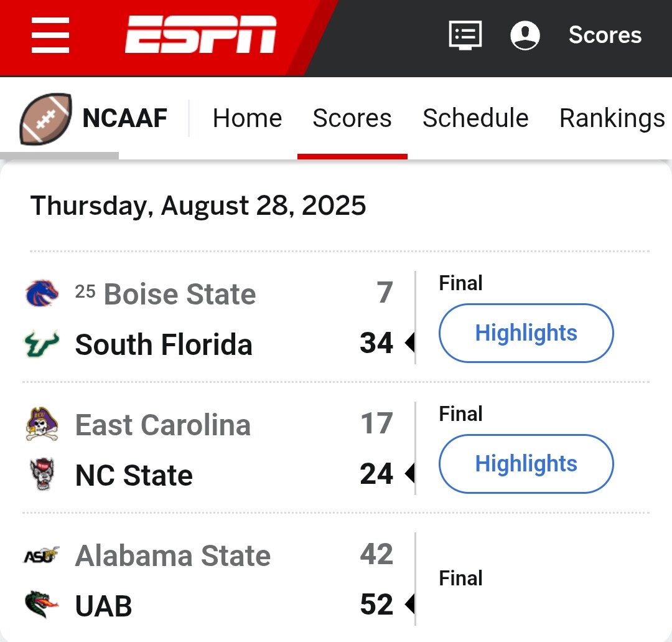Tap the East Carolina Pirates logo
The width and height of the screenshot is (672, 642).
(42, 425)
